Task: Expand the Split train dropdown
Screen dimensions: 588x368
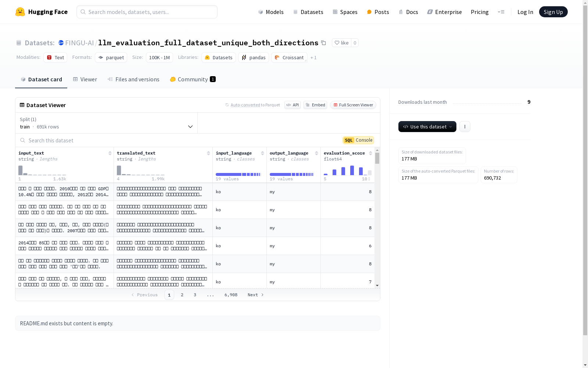Action: point(106,123)
